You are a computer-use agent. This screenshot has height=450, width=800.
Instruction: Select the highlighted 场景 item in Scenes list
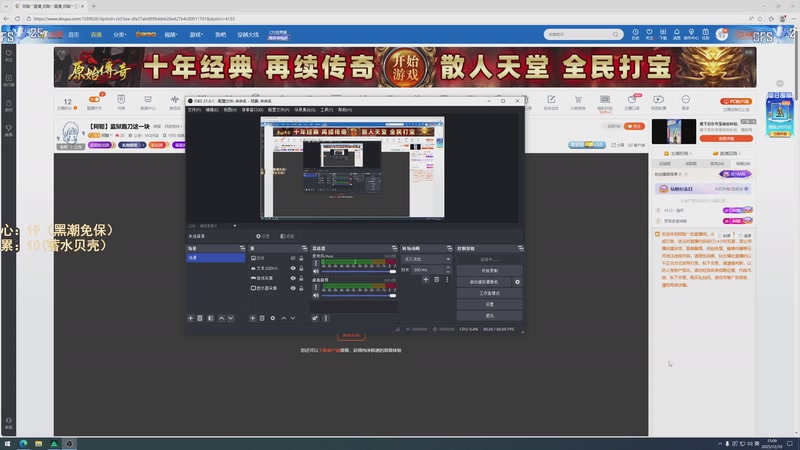[216, 258]
